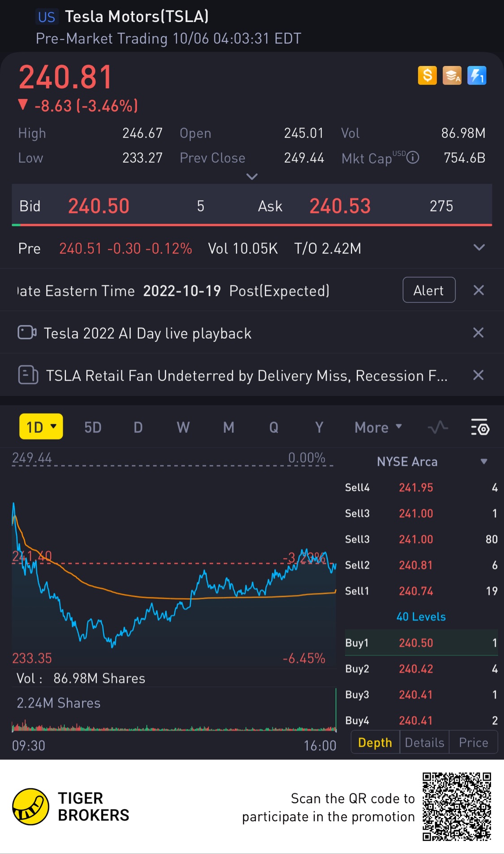Tap the news document icon

pos(28,375)
